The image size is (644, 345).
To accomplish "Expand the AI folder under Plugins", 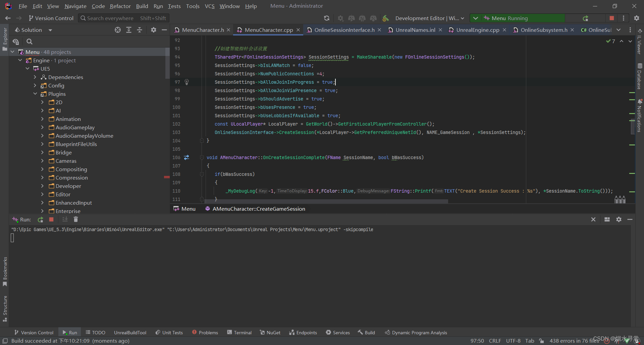I will coord(42,111).
